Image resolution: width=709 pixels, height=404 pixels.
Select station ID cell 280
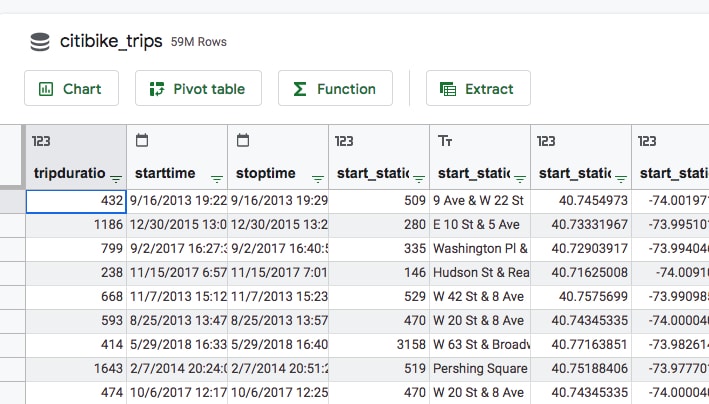pyautogui.click(x=379, y=225)
